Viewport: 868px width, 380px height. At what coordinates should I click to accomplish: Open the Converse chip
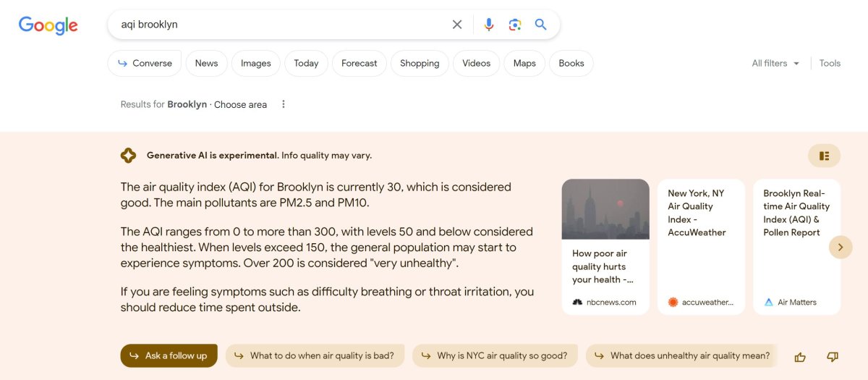point(145,64)
